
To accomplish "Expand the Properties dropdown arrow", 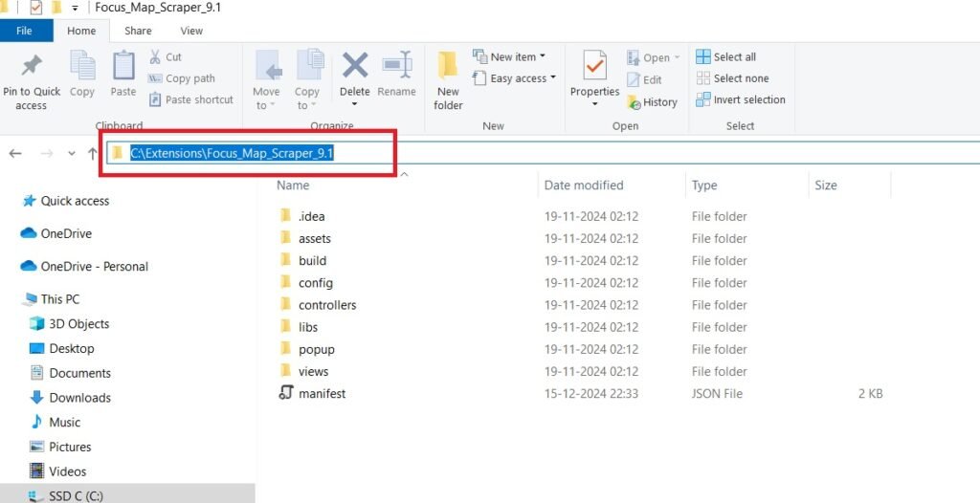I will pos(594,104).
